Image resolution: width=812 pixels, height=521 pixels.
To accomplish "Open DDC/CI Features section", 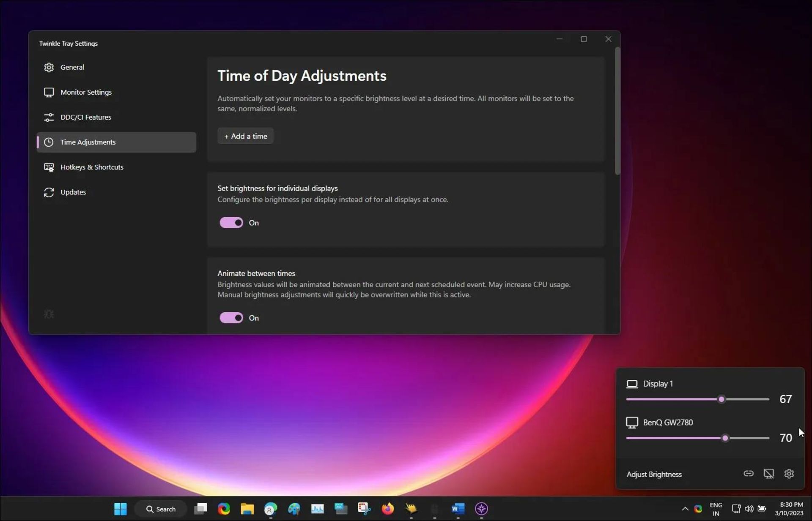I will pyautogui.click(x=85, y=117).
